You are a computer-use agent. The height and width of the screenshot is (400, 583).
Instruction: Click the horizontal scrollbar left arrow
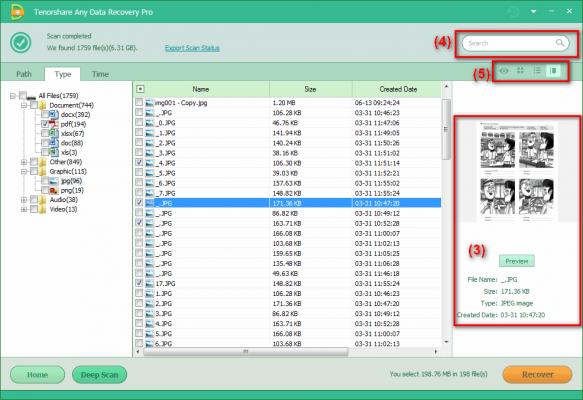click(x=138, y=351)
